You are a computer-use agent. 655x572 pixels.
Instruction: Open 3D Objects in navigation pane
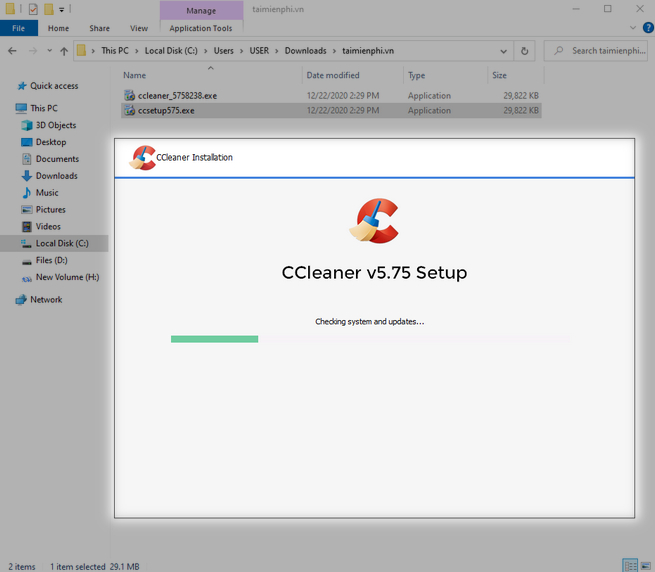[x=55, y=125]
